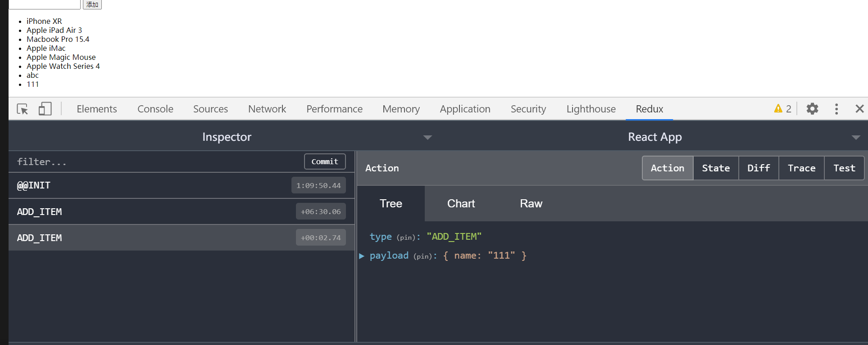Click the type key in tree

[x=381, y=237]
